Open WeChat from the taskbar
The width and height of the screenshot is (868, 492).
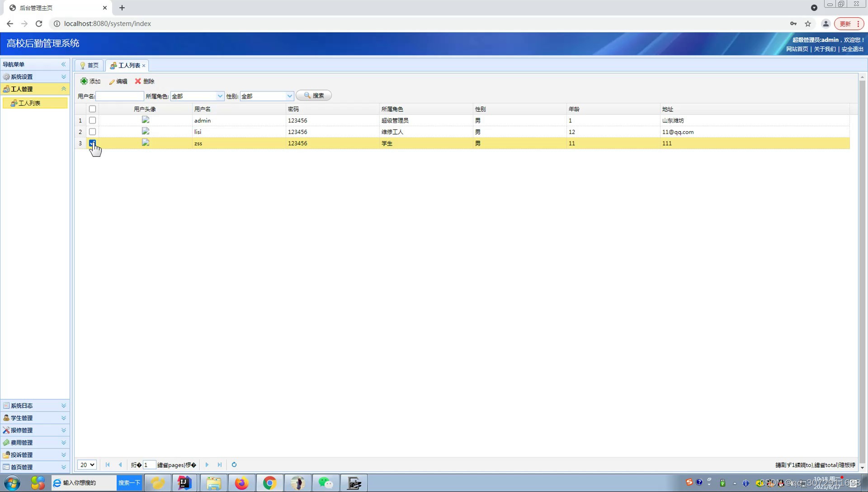click(x=325, y=483)
